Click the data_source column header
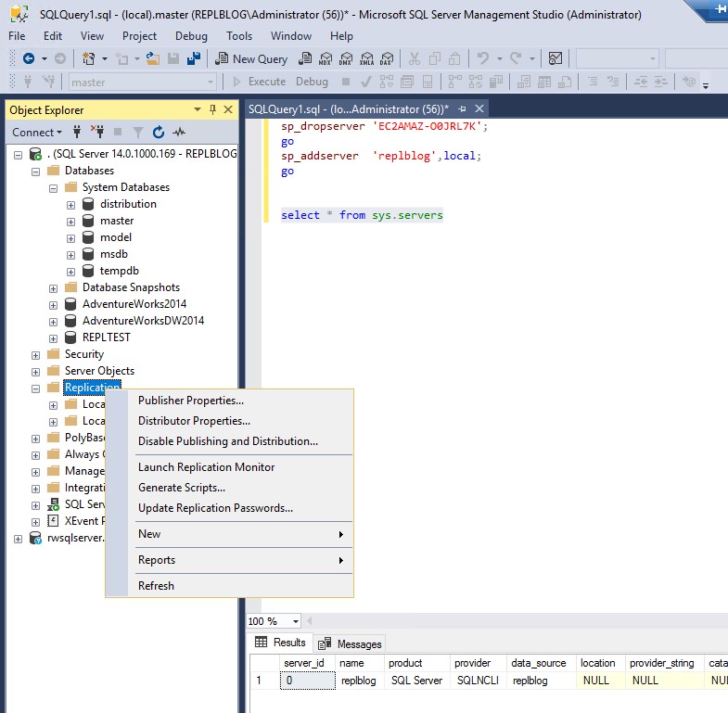 pyautogui.click(x=541, y=663)
